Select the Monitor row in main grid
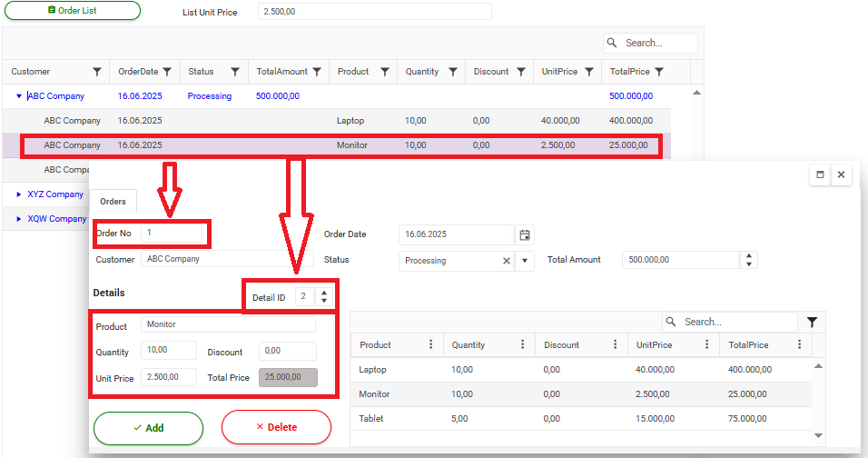The height and width of the screenshot is (458, 868). tap(337, 145)
